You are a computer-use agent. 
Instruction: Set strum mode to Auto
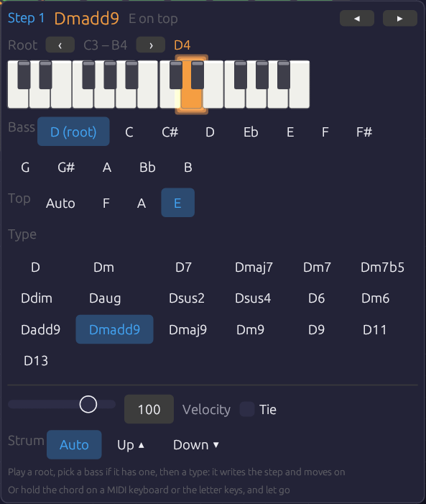tap(74, 444)
